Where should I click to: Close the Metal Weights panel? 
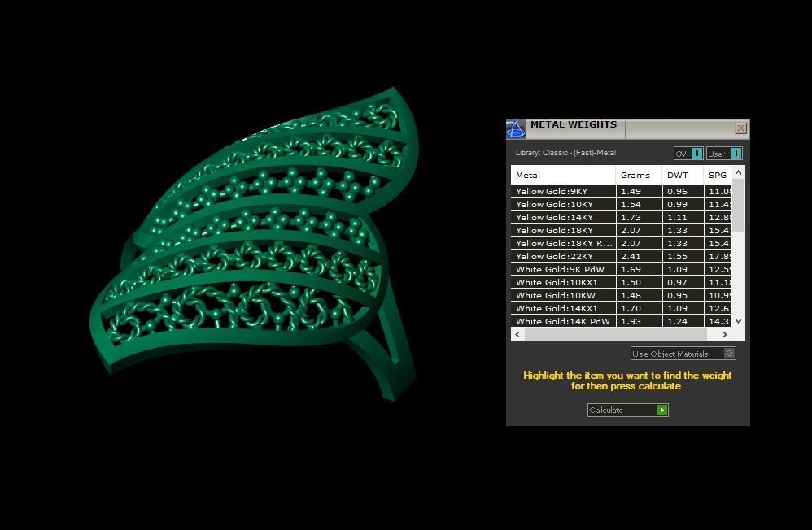740,128
